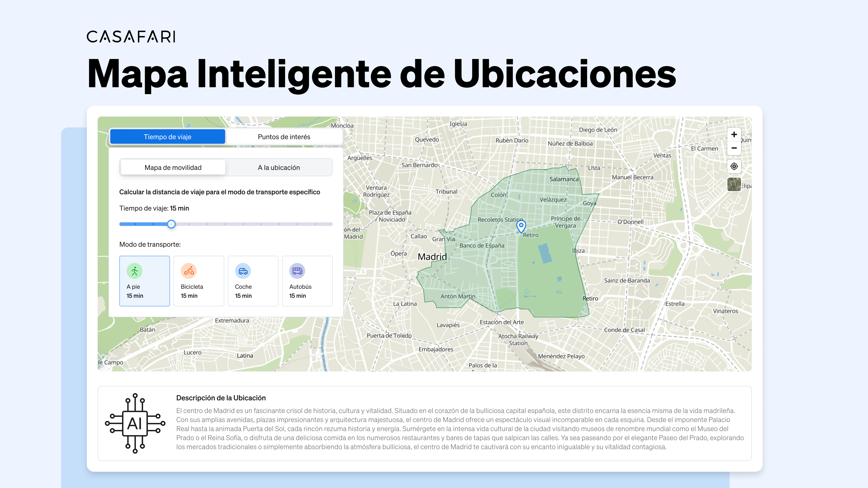The width and height of the screenshot is (868, 488).
Task: Click the 'Antón Martín' map label
Action: pyautogui.click(x=458, y=296)
